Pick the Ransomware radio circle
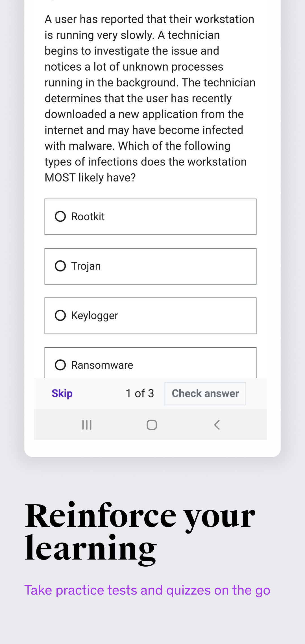 pyautogui.click(x=60, y=365)
